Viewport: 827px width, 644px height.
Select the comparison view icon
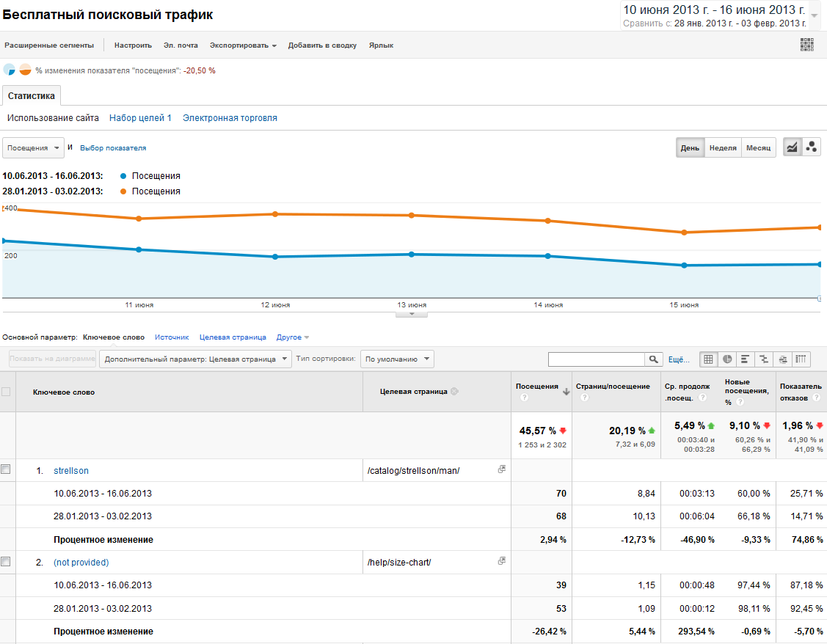point(764,359)
